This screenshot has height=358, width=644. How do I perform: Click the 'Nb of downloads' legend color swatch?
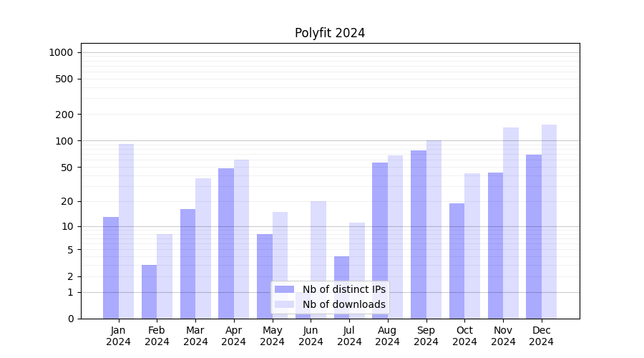(284, 304)
